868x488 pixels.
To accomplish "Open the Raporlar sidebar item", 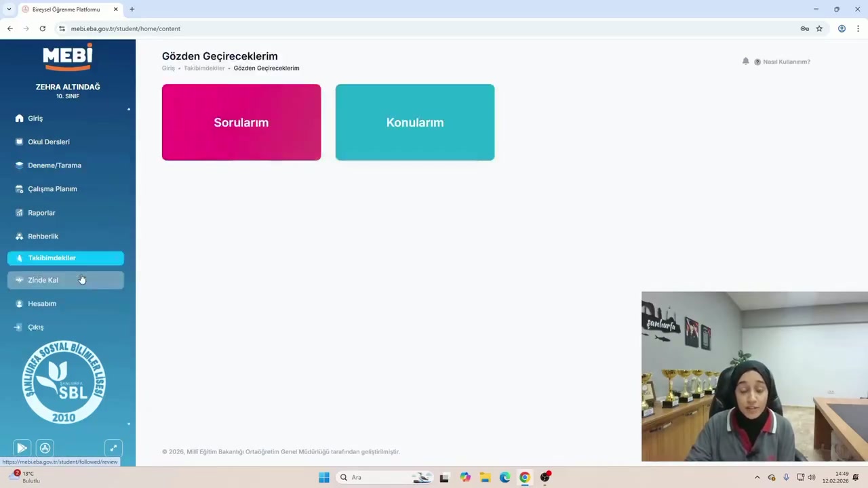I will pyautogui.click(x=41, y=213).
